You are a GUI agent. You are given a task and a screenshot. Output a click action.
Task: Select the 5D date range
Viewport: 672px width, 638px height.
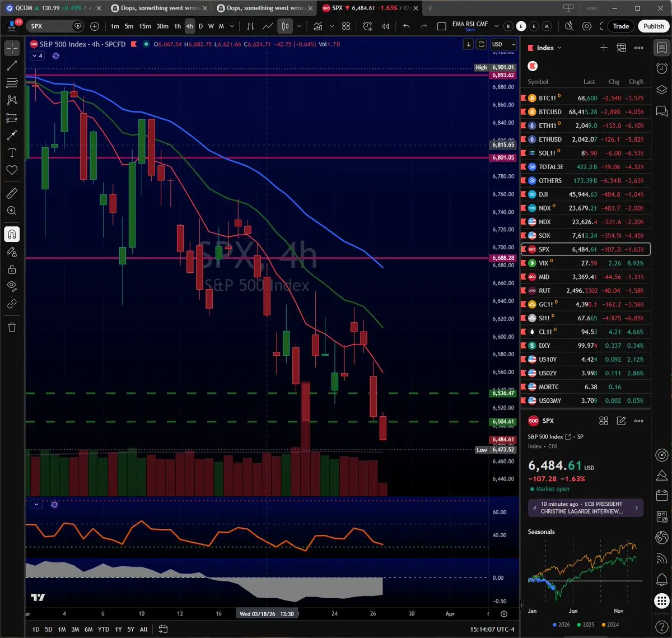pos(48,629)
